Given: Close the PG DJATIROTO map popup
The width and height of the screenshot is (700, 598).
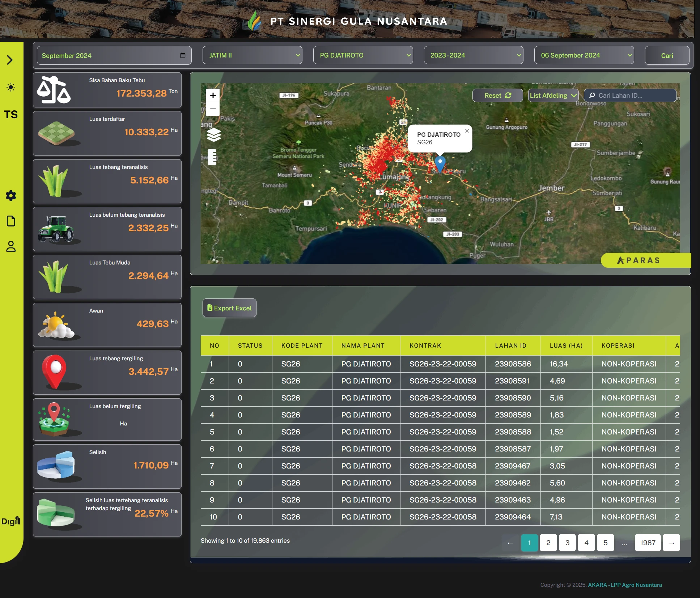Looking at the screenshot, I should [467, 131].
